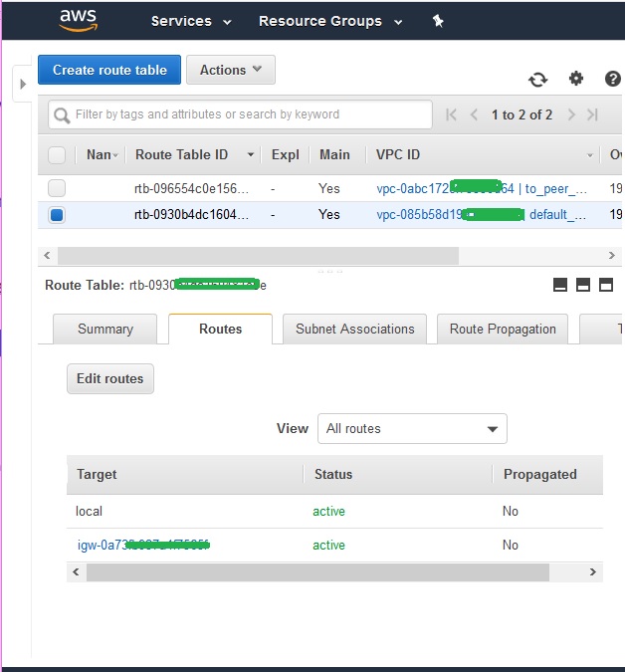Viewport: 625px width, 672px height.
Task: Open the View All routes dropdown
Action: (x=412, y=428)
